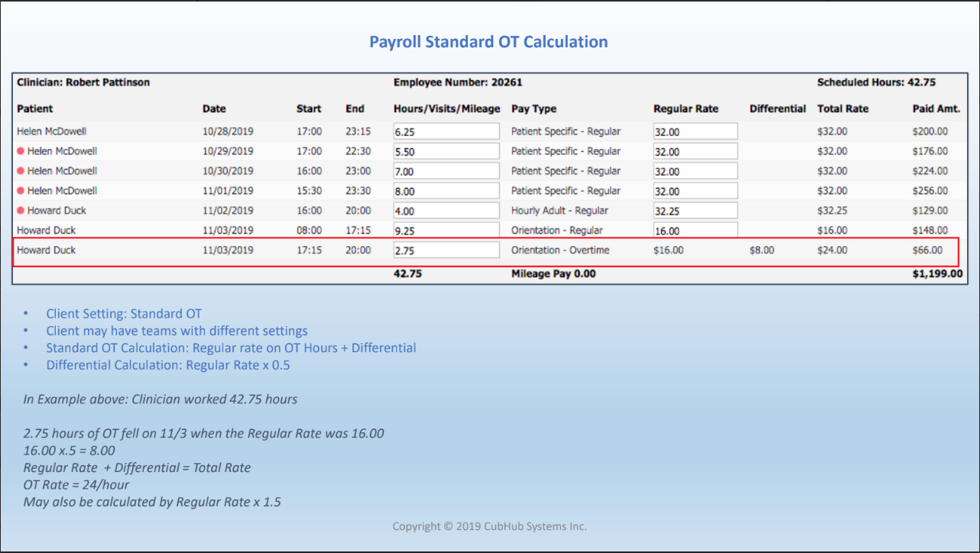Image resolution: width=980 pixels, height=553 pixels.
Task: Click the $148.00 paid amount
Action: tap(930, 230)
